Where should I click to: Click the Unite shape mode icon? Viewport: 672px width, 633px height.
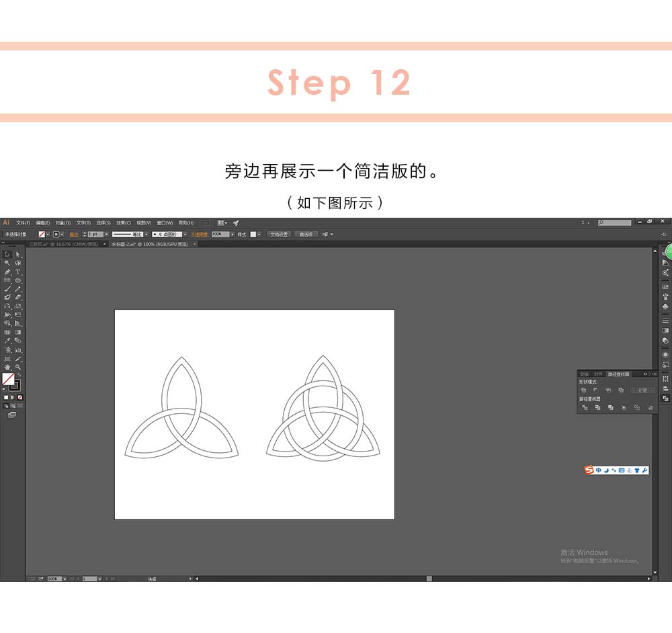pyautogui.click(x=584, y=390)
